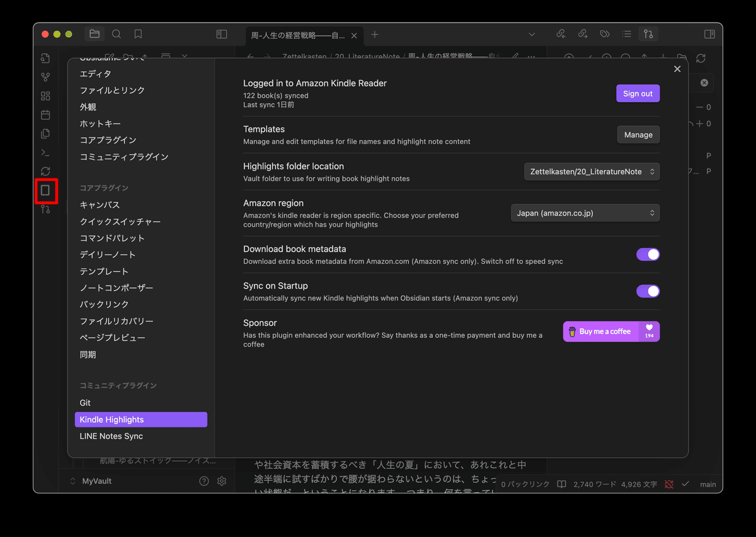The height and width of the screenshot is (537, 756).
Task: Click reading view book icon in status bar
Action: pos(561,484)
